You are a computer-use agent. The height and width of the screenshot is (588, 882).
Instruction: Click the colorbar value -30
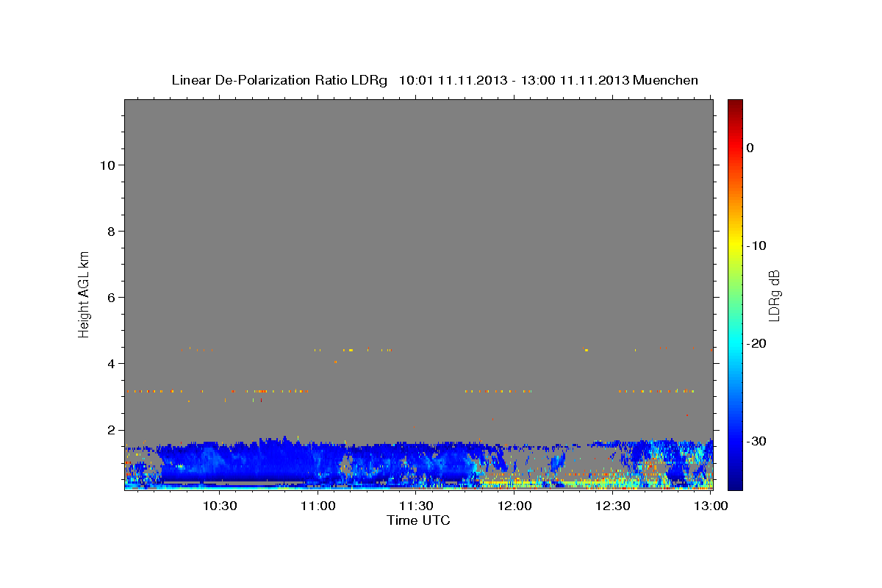coord(757,441)
